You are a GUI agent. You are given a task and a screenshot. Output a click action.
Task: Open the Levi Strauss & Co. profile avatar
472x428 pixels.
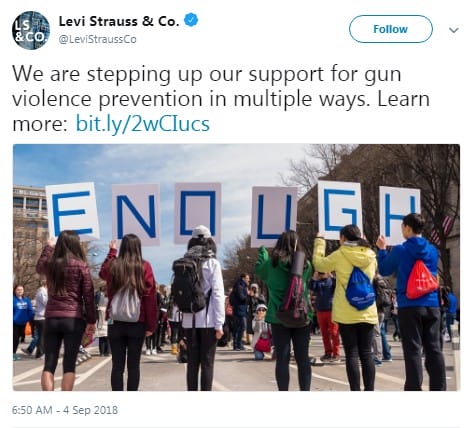click(31, 30)
